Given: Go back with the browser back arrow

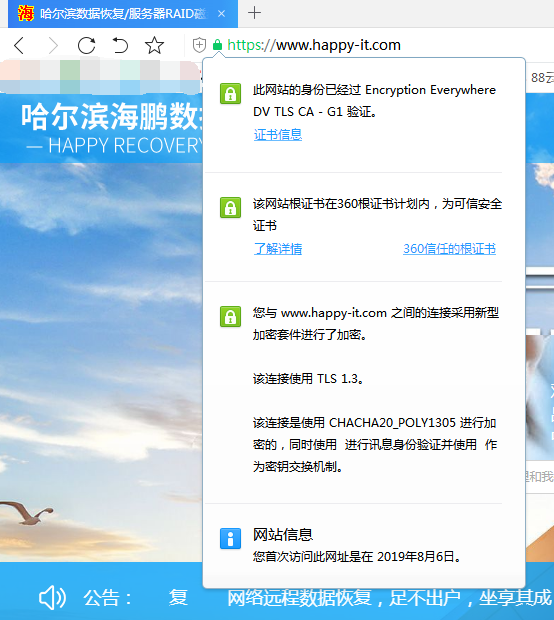Looking at the screenshot, I should coord(19,45).
